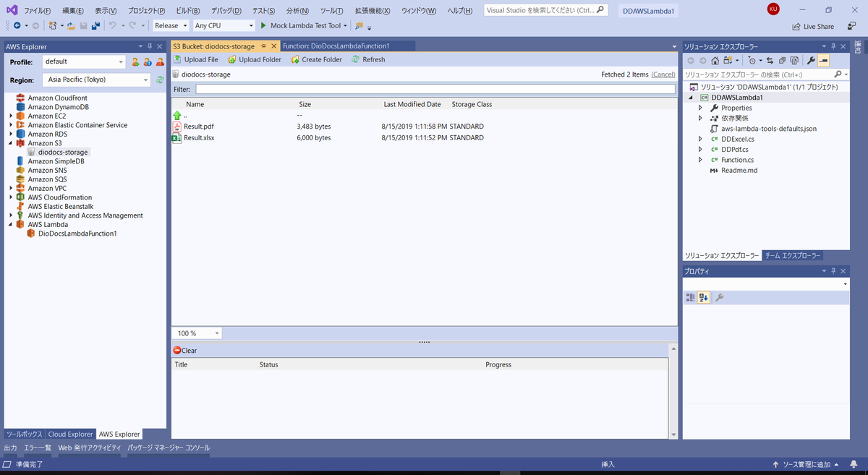Click the red Clear icon button
This screenshot has height=475, width=868.
177,351
